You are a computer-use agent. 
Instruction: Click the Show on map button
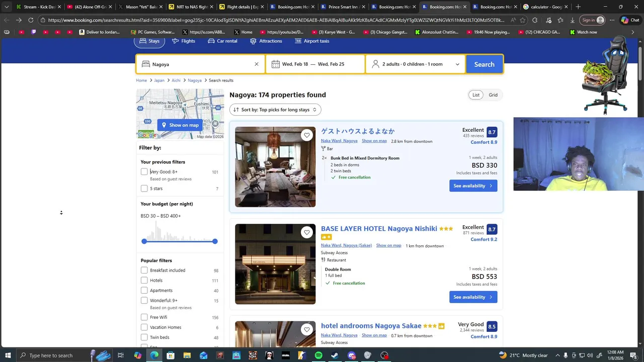(180, 125)
